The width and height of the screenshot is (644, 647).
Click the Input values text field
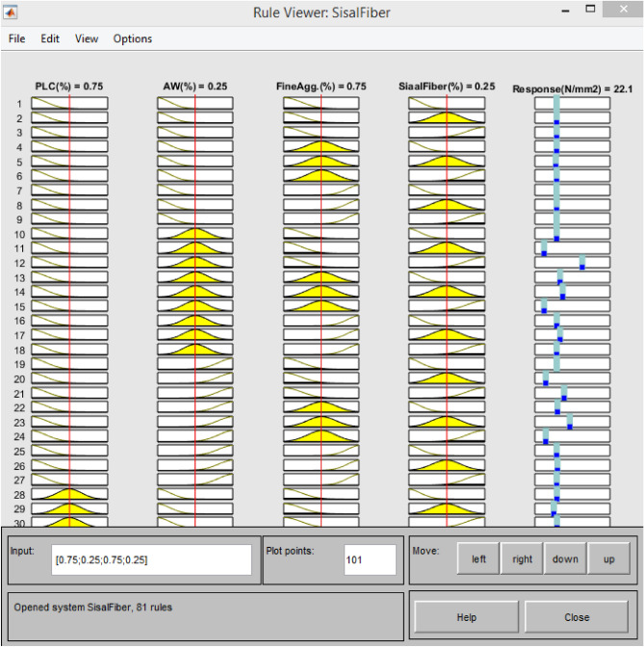pyautogui.click(x=151, y=559)
